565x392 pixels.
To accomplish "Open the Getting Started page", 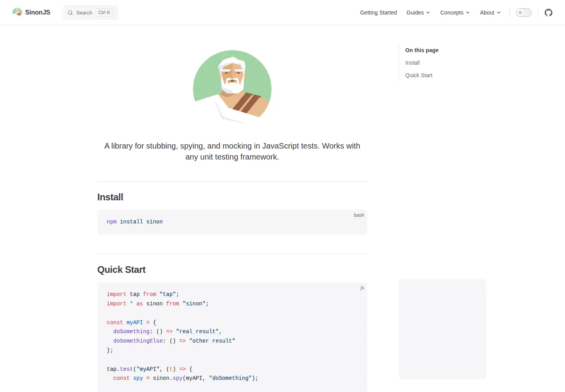I will pyautogui.click(x=378, y=13).
